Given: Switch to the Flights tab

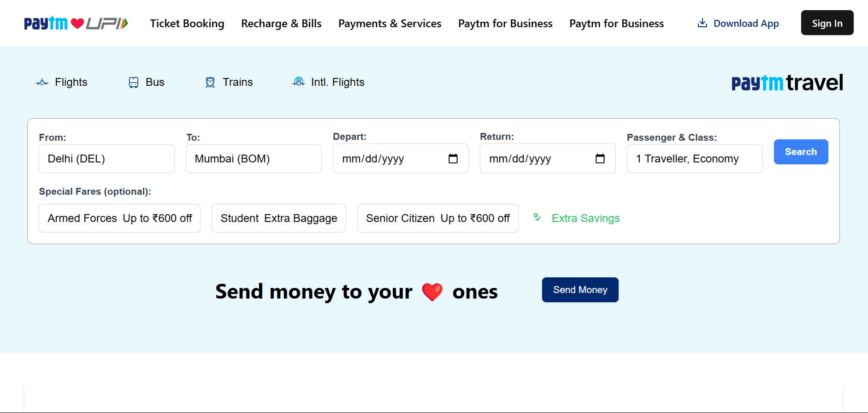Looking at the screenshot, I should pyautogui.click(x=62, y=82).
